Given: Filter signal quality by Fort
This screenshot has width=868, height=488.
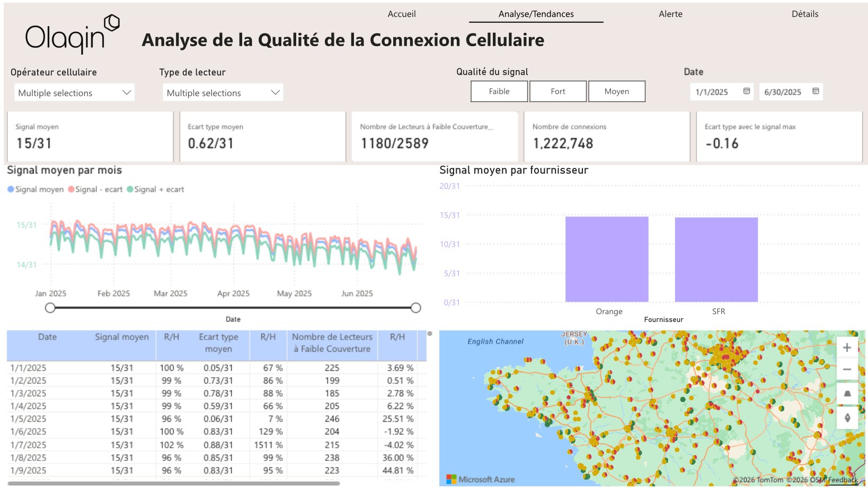Looking at the screenshot, I should click(558, 91).
